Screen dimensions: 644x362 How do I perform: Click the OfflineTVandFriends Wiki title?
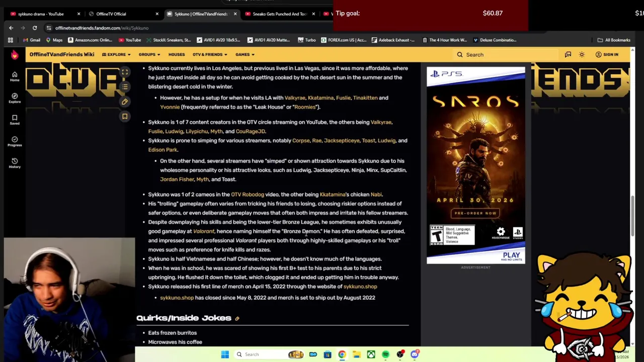[x=62, y=54]
